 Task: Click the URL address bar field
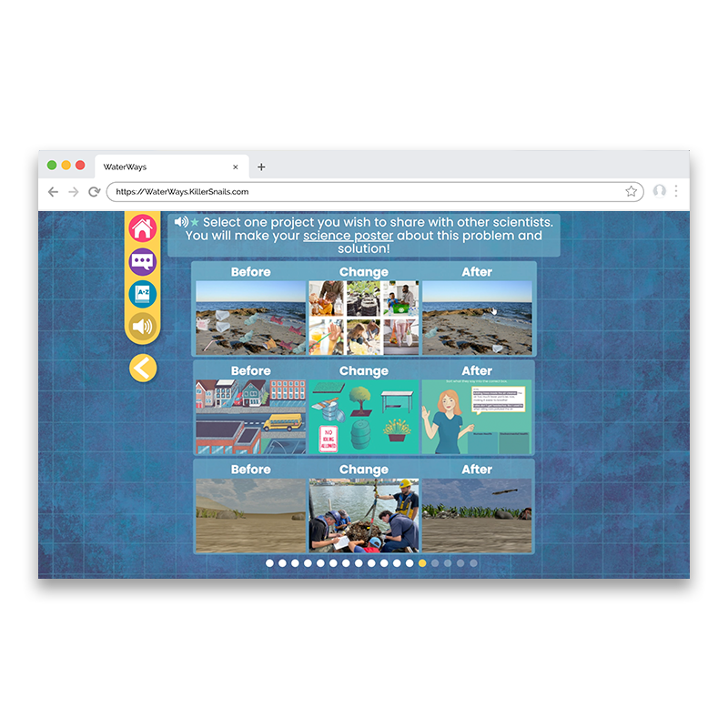coord(364,192)
